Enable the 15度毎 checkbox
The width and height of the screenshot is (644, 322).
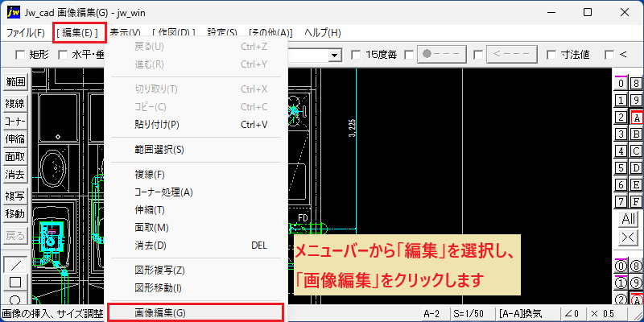(356, 54)
